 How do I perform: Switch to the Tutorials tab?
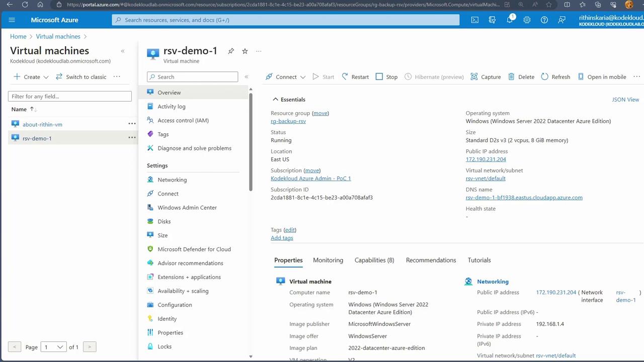[479, 260]
